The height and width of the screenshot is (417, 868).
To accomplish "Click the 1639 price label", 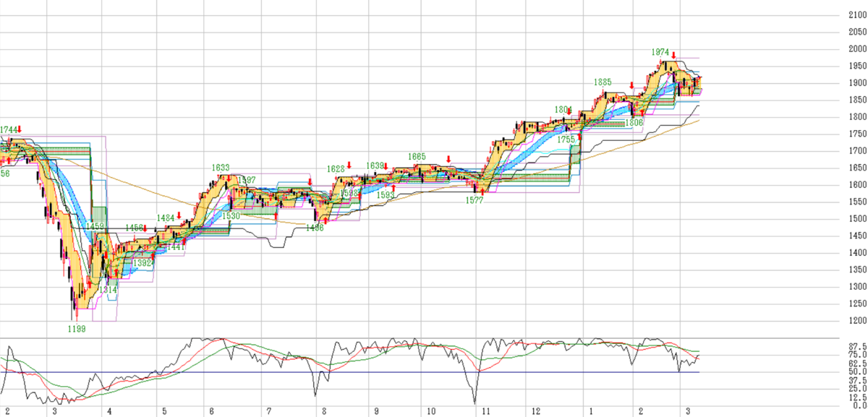I will pyautogui.click(x=375, y=165).
